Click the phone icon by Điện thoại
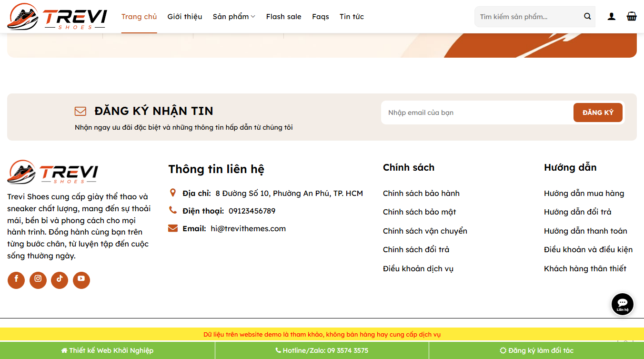Image resolution: width=644 pixels, height=359 pixels. coord(173,210)
